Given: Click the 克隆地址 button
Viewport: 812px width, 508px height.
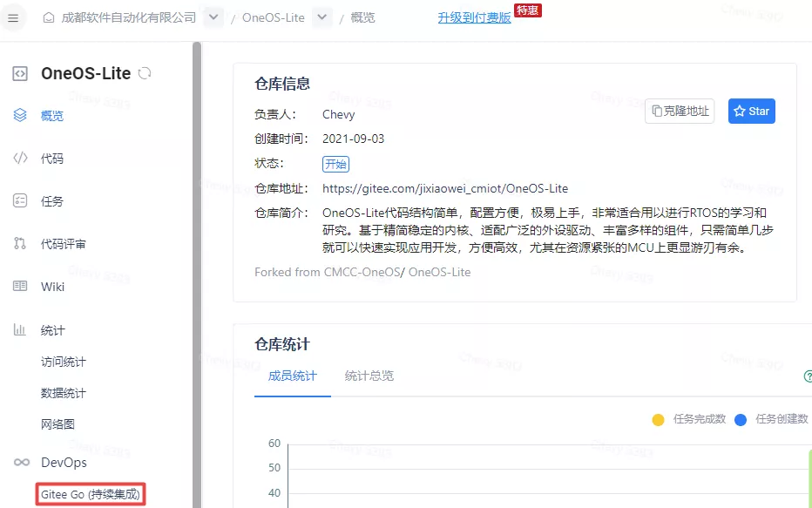Looking at the screenshot, I should (x=680, y=111).
